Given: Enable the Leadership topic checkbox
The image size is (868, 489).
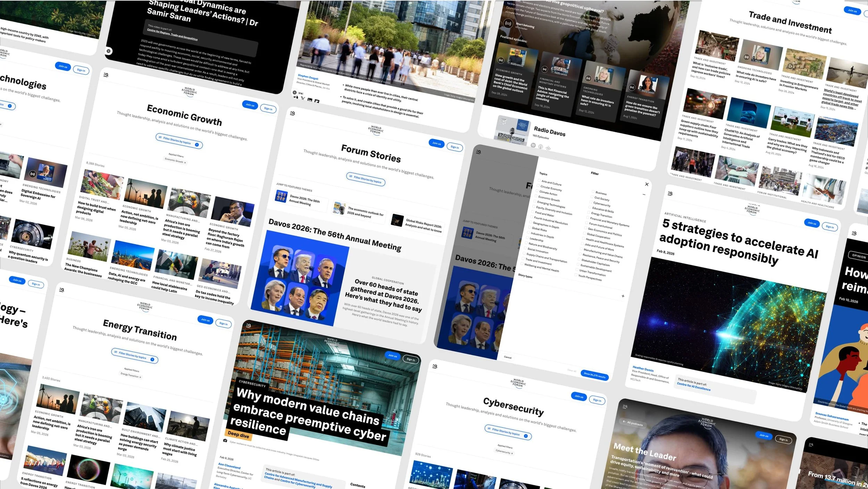Looking at the screenshot, I should [527, 238].
